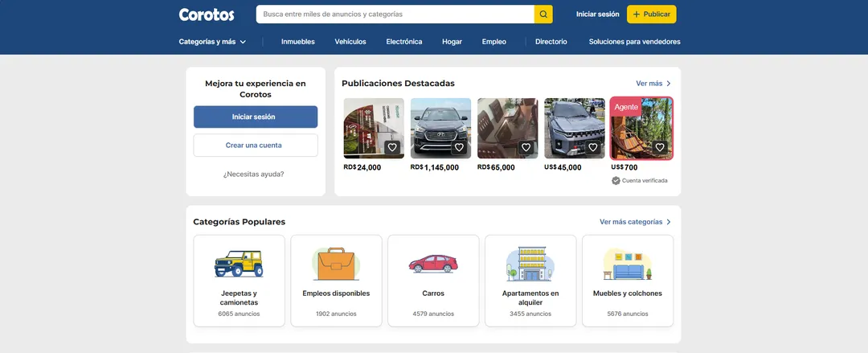The width and height of the screenshot is (868, 353).
Task: Open the Vehículos menu item
Action: (x=350, y=42)
